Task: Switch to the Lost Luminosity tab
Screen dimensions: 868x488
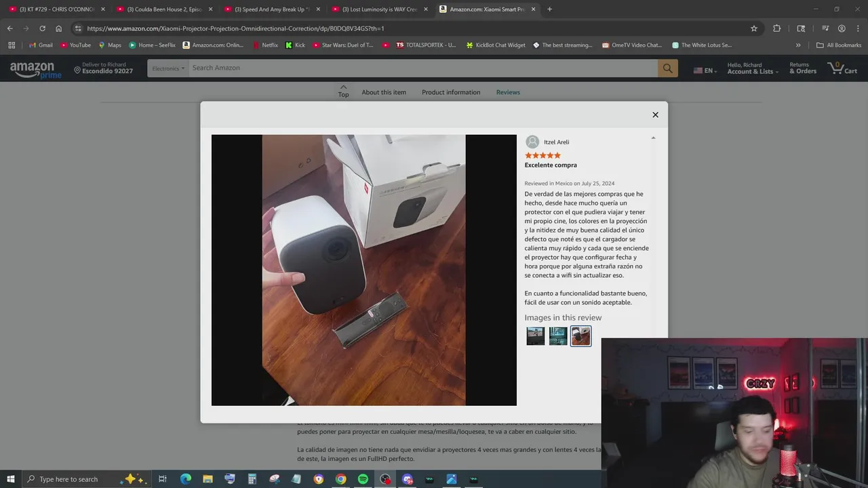Action: (x=379, y=9)
